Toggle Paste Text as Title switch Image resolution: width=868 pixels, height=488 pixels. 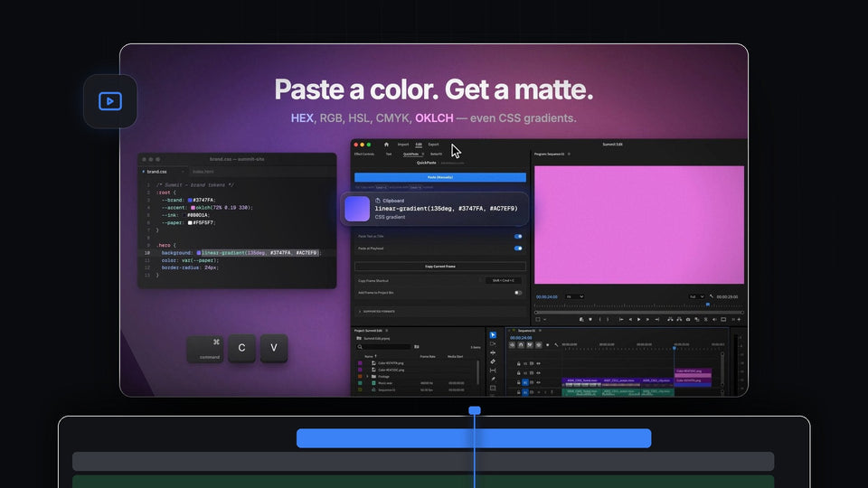coord(518,236)
